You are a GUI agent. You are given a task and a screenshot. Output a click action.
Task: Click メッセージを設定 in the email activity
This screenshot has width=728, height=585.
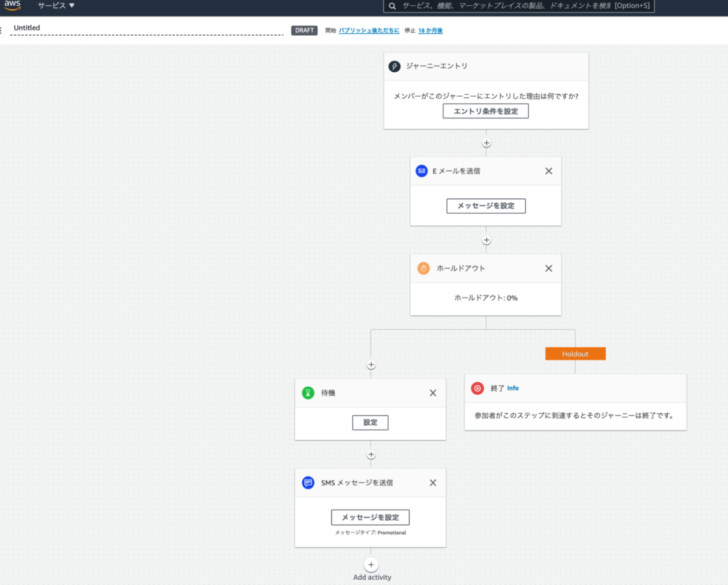[486, 206]
